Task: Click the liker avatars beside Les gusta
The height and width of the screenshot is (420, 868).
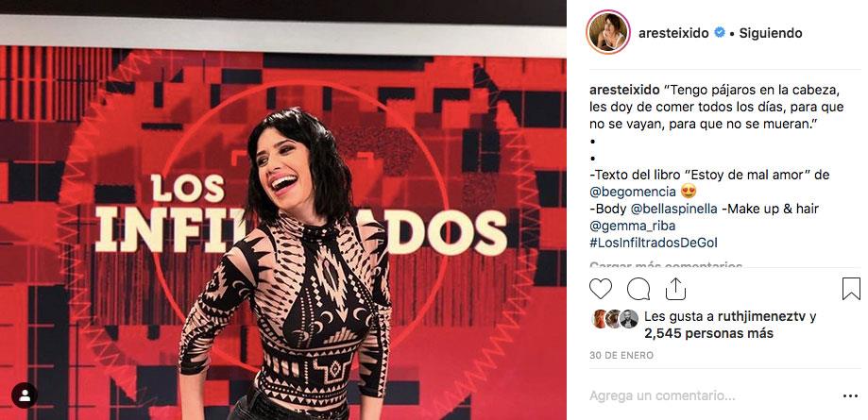Action: tap(615, 319)
